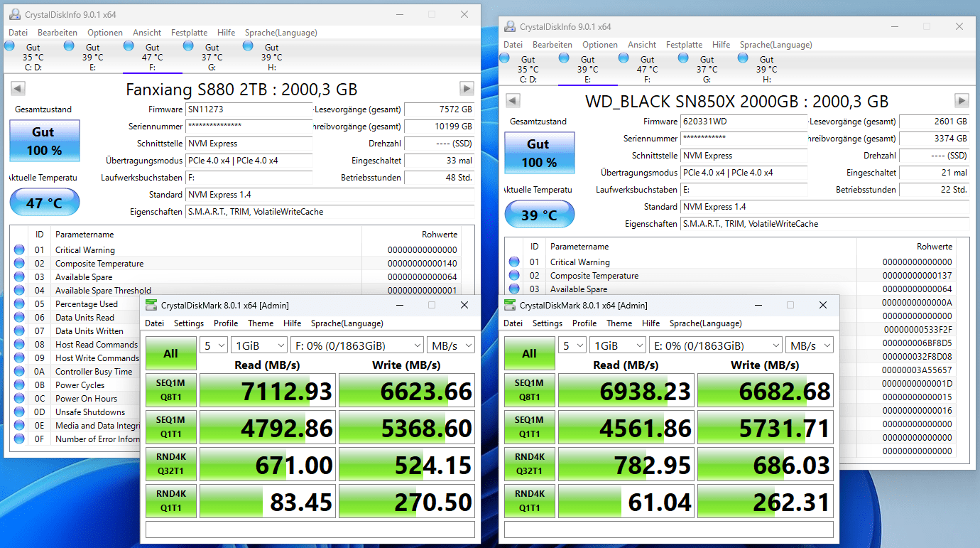The image size is (980, 548).
Task: Start All benchmarks in E: CrystalDiskMark
Action: [x=529, y=353]
